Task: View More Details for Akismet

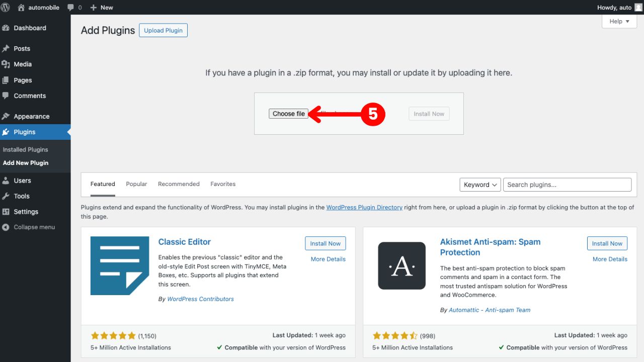Action: click(610, 259)
